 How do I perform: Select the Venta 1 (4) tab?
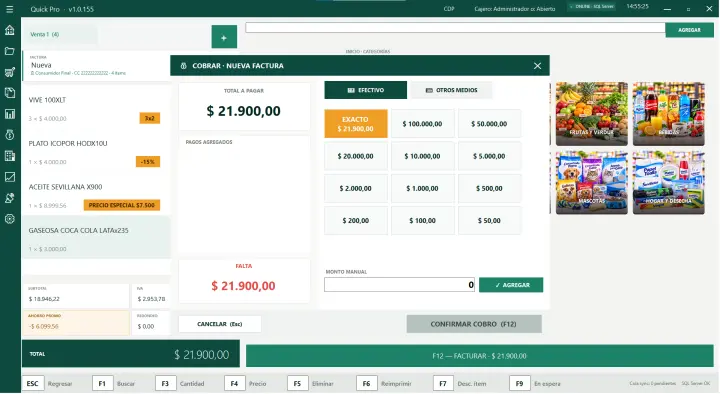60,34
